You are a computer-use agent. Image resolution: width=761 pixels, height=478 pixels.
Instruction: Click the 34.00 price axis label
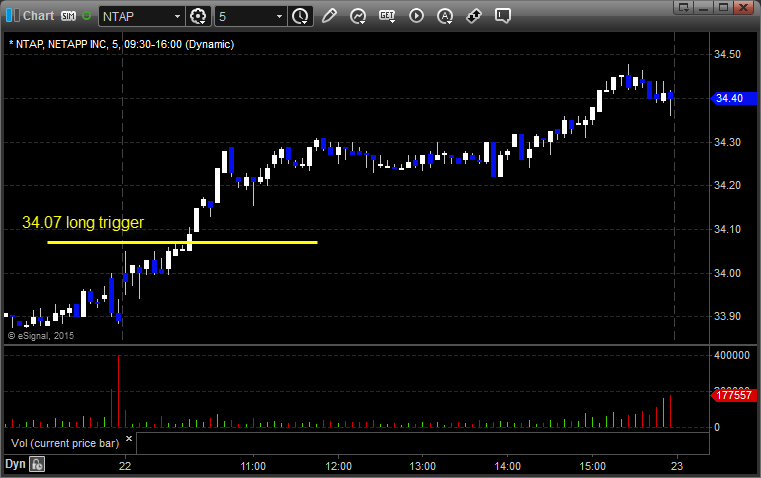[728, 273]
